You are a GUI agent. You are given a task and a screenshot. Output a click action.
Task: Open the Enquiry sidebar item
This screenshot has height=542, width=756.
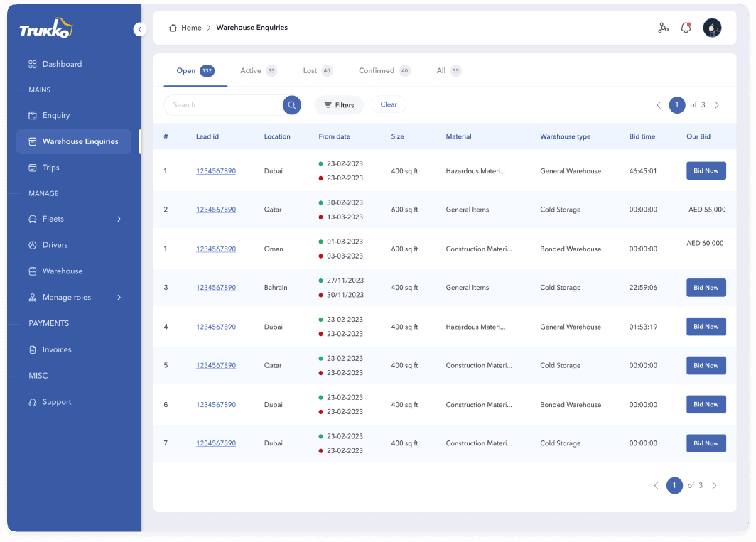(56, 115)
